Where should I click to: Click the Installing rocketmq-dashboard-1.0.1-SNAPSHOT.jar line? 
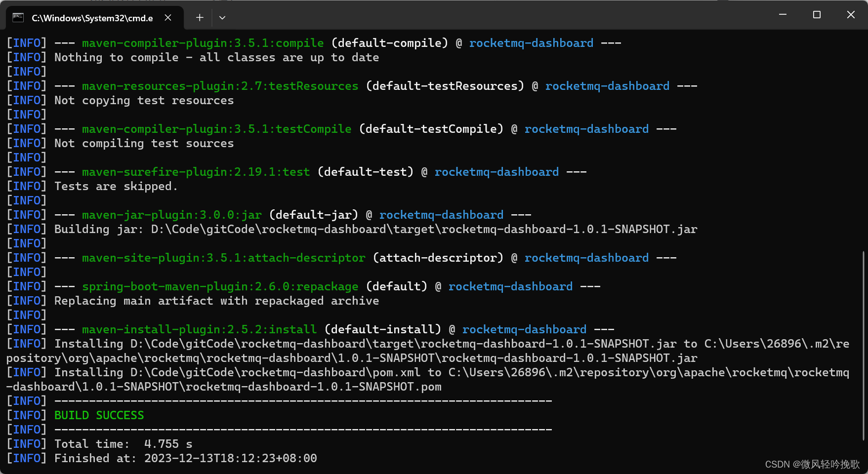pyautogui.click(x=428, y=351)
